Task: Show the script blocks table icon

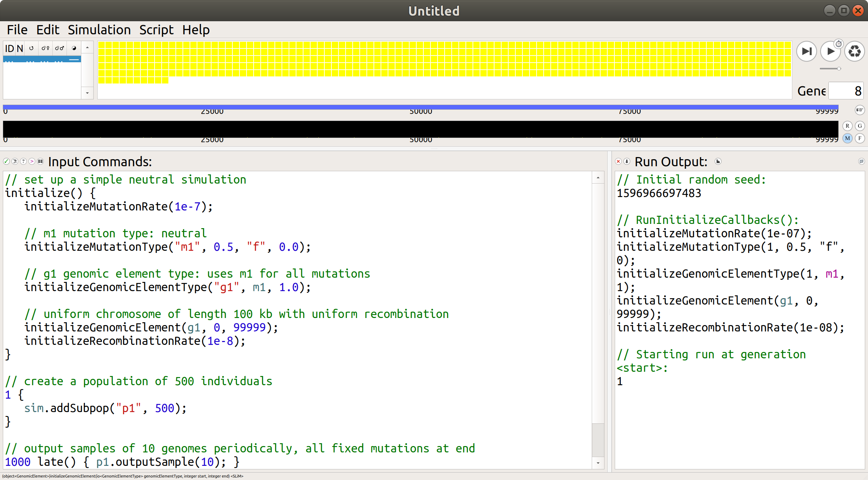Action: coord(40,161)
